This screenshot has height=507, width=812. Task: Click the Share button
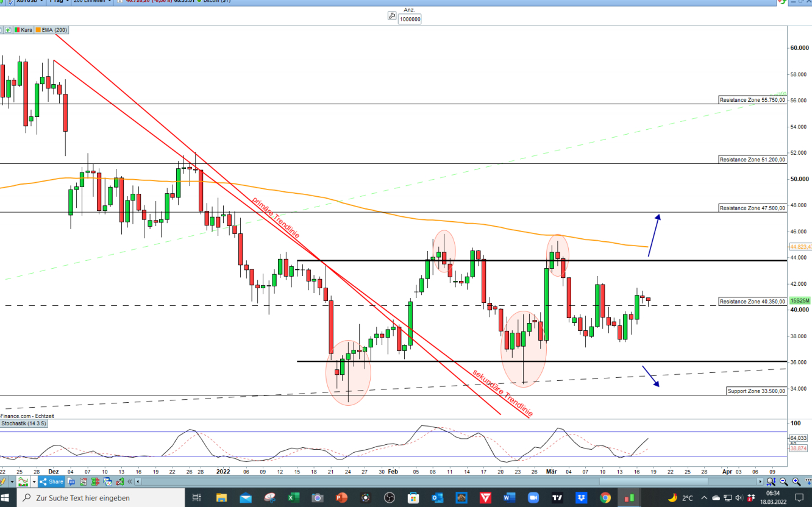coord(51,481)
